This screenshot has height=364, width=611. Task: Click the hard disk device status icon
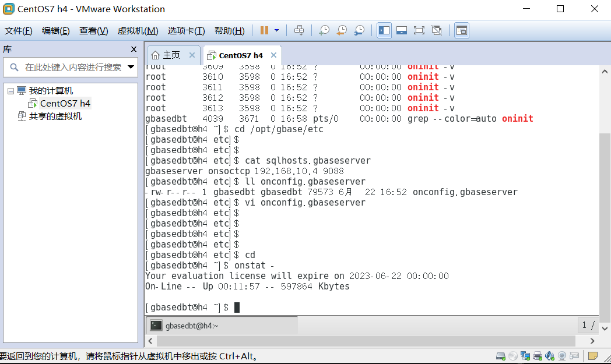click(x=501, y=356)
